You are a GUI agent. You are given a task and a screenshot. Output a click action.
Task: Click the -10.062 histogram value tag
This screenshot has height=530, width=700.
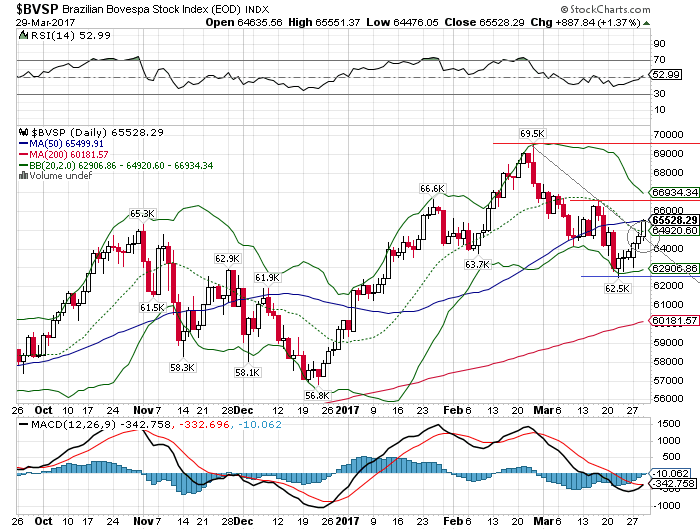click(671, 473)
